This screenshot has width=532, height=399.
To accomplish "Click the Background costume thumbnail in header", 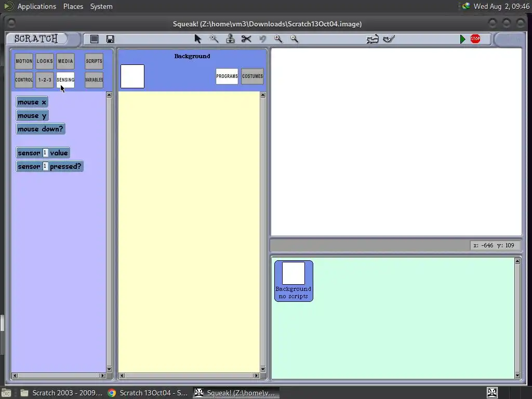I will point(132,76).
